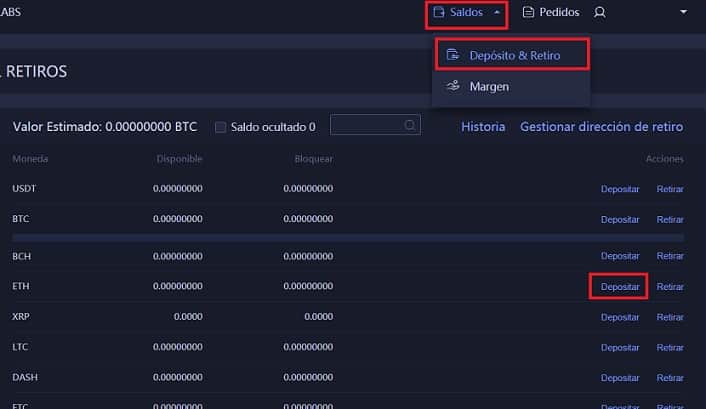The image size is (706, 409).
Task: Click Depositar for USDT
Action: coord(620,189)
